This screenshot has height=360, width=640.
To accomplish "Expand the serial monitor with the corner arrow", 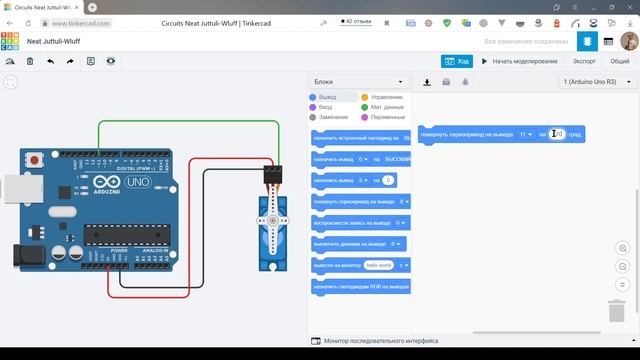I will click(633, 340).
